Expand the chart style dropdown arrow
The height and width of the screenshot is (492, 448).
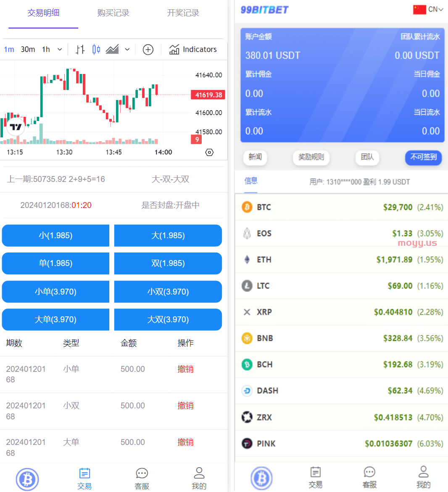point(127,50)
